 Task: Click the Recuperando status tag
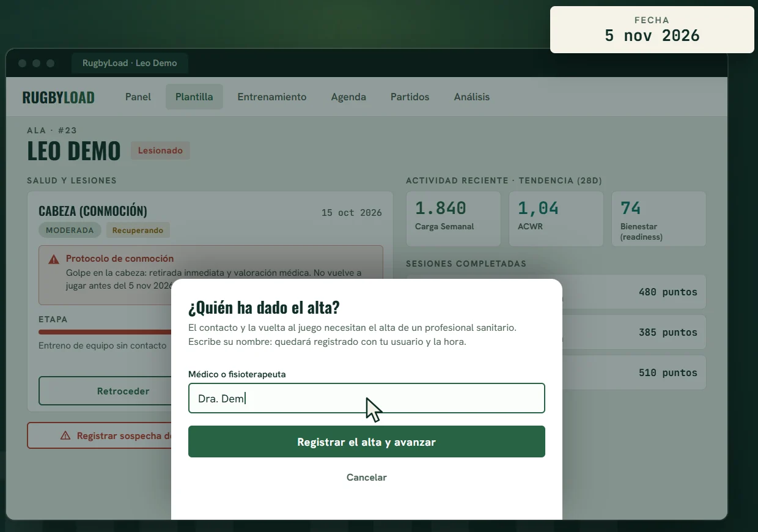pyautogui.click(x=138, y=231)
